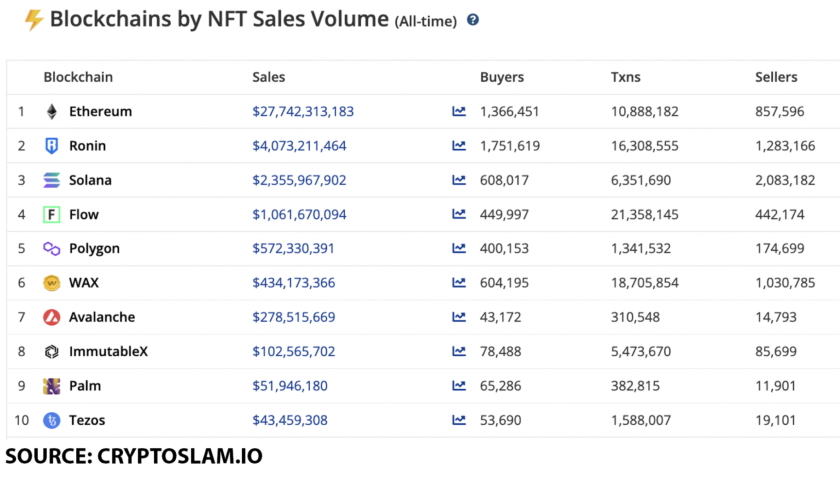Click Ethereum buyers value 1,366,451

coord(509,111)
